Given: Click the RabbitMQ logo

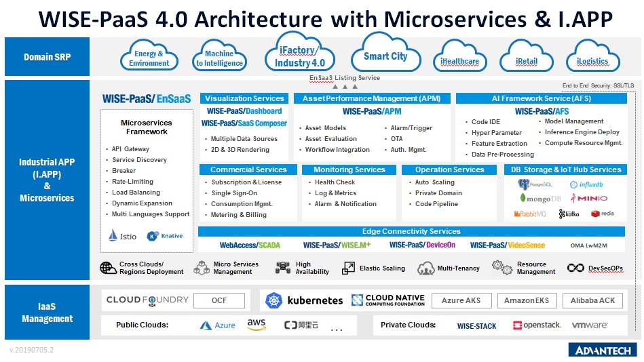Looking at the screenshot, I should 530,214.
